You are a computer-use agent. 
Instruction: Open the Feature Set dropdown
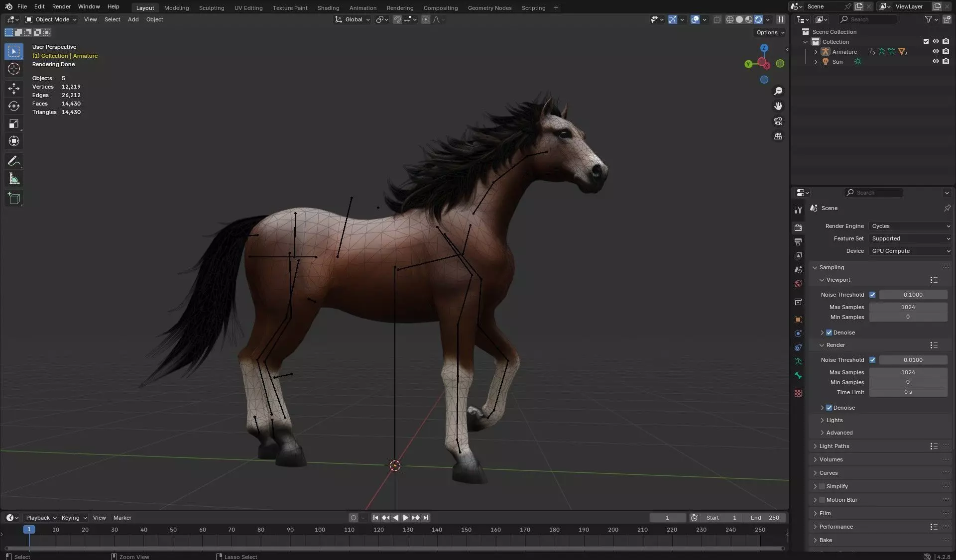click(910, 238)
